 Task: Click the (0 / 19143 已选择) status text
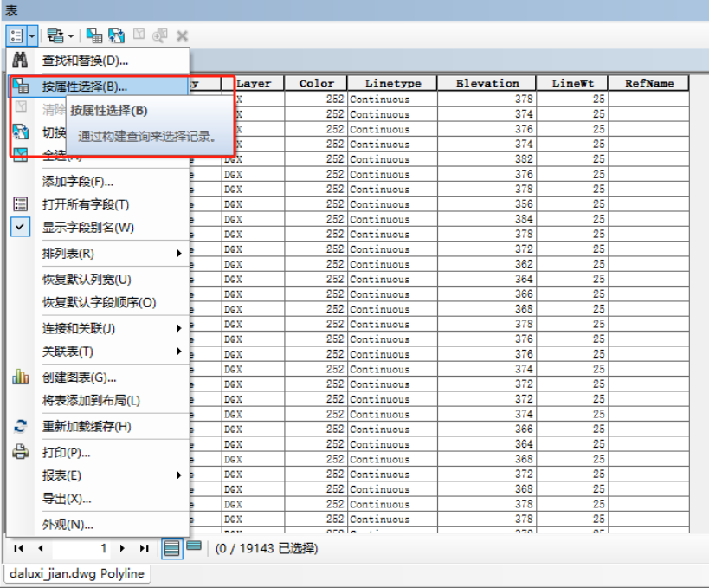pos(267,549)
